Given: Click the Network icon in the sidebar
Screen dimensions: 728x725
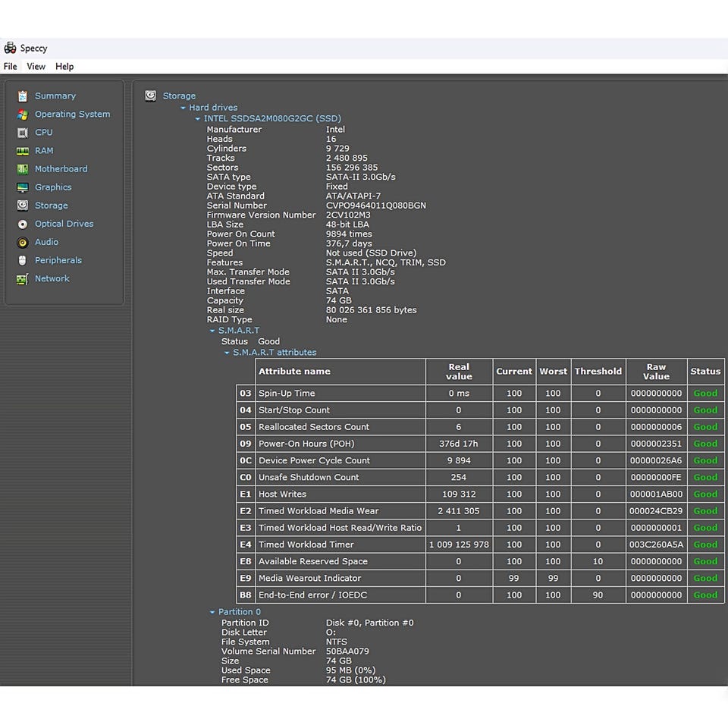Looking at the screenshot, I should [x=23, y=279].
